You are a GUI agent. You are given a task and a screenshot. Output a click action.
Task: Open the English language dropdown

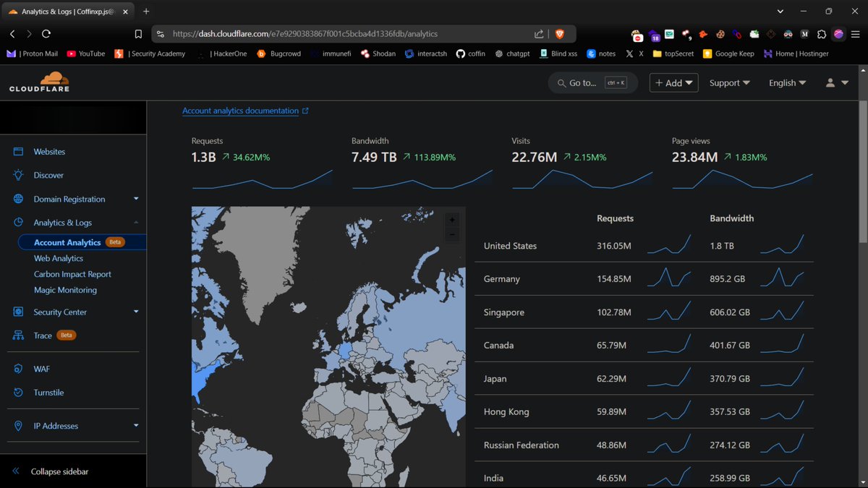tap(787, 83)
